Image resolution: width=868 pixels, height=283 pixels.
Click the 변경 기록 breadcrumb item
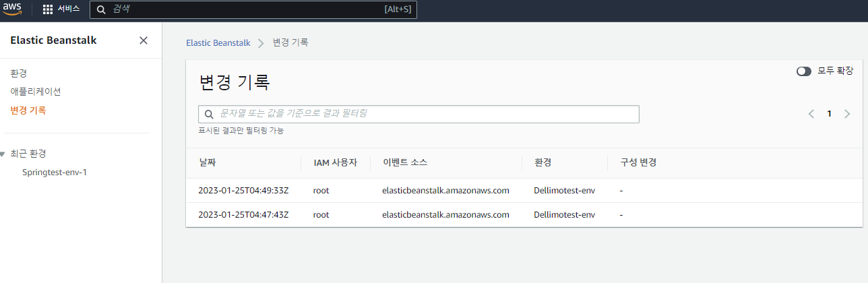coord(290,42)
